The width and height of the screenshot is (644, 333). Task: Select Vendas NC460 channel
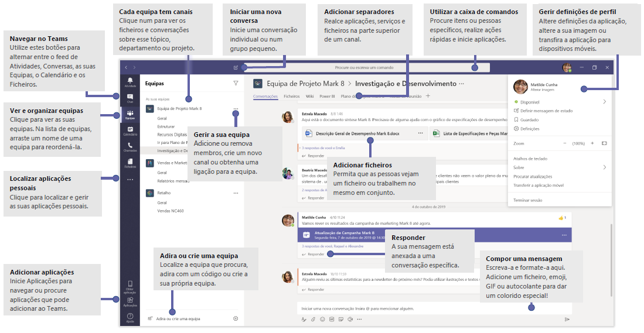coord(171,211)
